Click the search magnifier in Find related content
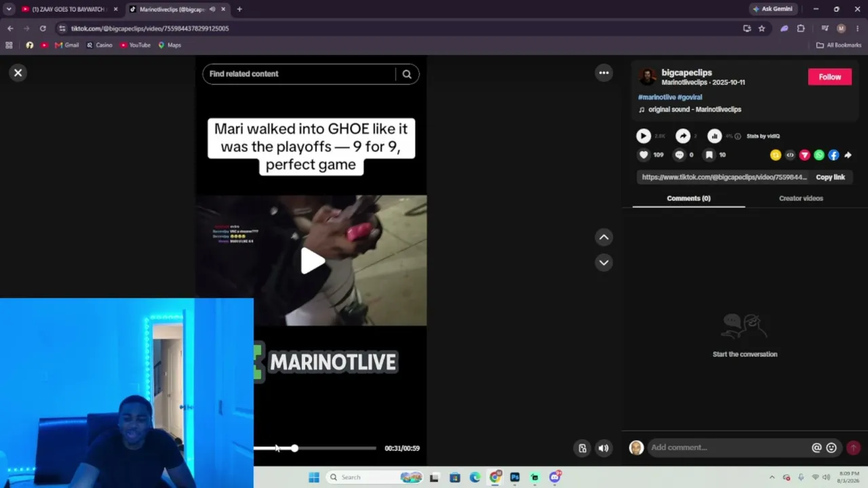This screenshot has width=868, height=488. tap(407, 74)
